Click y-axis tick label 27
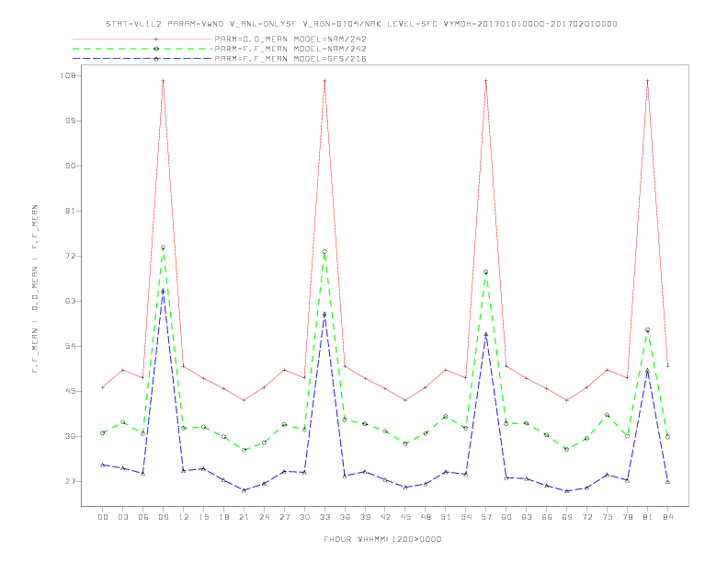Viewport: 728px width, 563px height. pyautogui.click(x=71, y=481)
